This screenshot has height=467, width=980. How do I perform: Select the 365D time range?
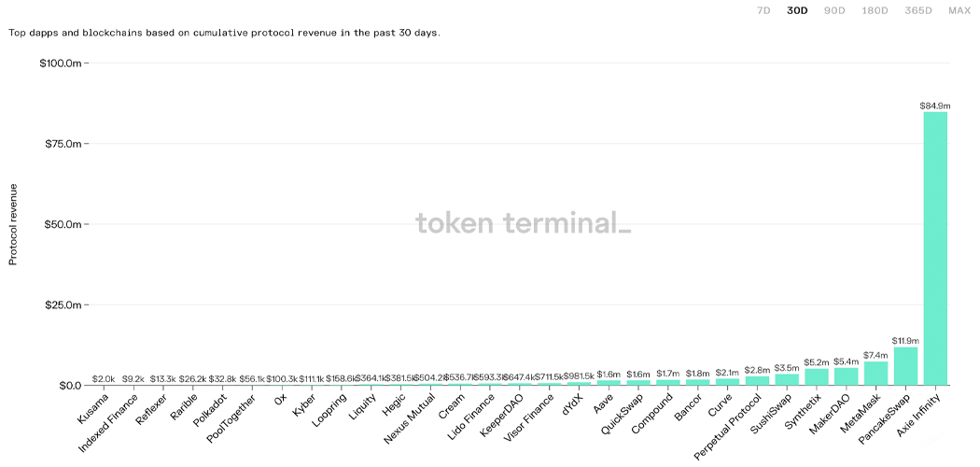(918, 10)
